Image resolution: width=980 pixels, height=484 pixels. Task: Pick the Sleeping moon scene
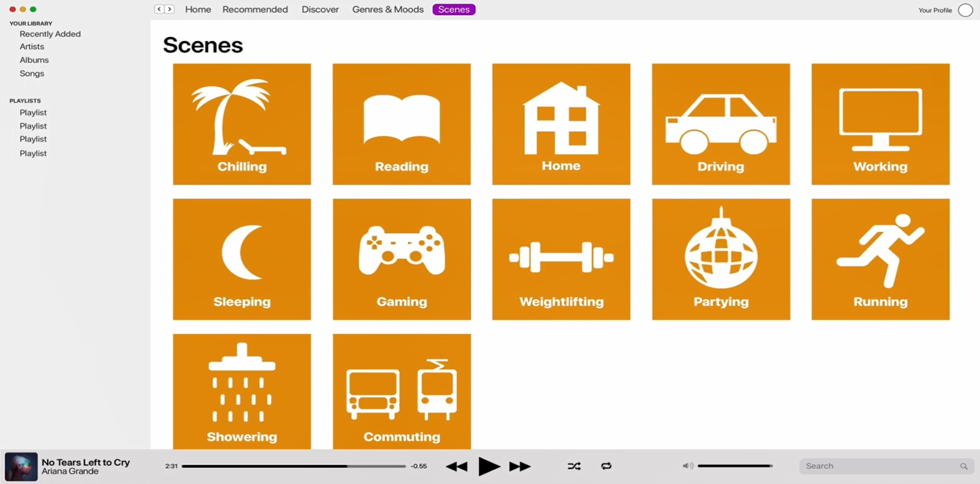click(x=241, y=259)
